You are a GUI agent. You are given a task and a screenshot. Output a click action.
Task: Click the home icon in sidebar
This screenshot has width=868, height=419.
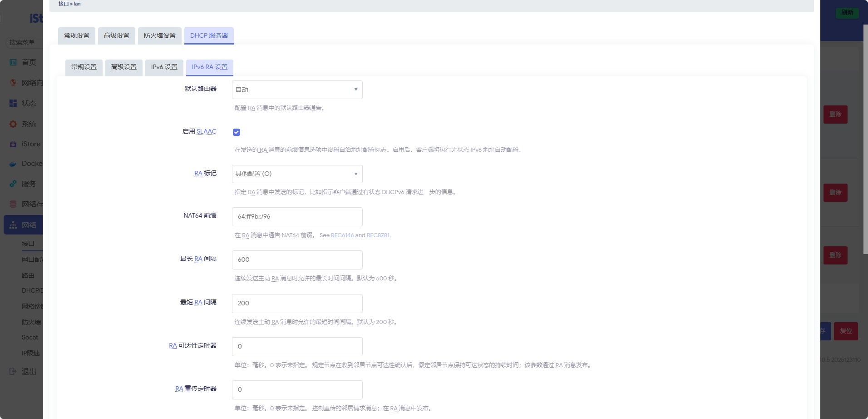pyautogui.click(x=13, y=62)
